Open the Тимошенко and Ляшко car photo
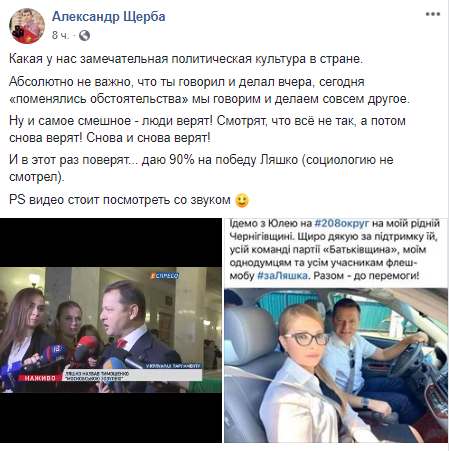Image resolution: width=449 pixels, height=451 pixels. click(x=336, y=365)
